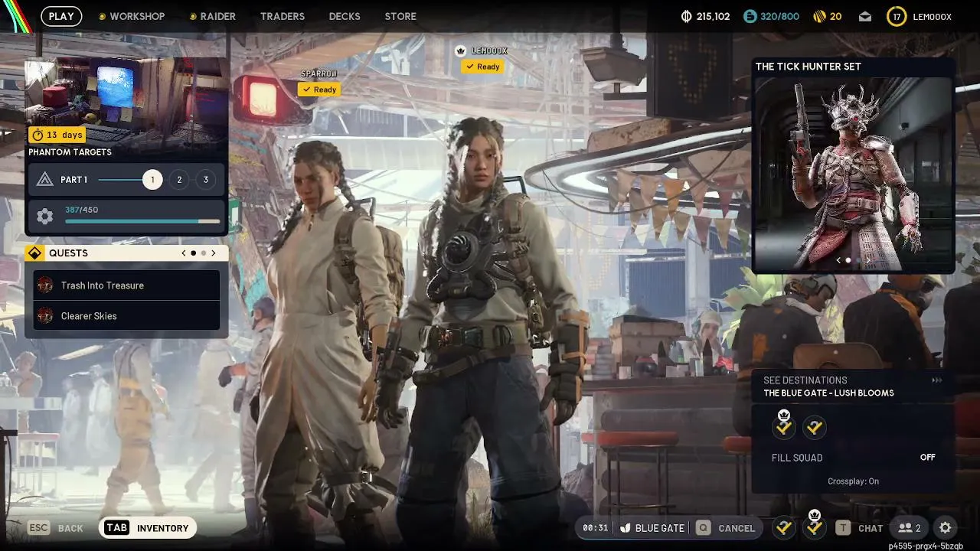
Task: Click the 13 days timer badge
Action: tap(57, 135)
